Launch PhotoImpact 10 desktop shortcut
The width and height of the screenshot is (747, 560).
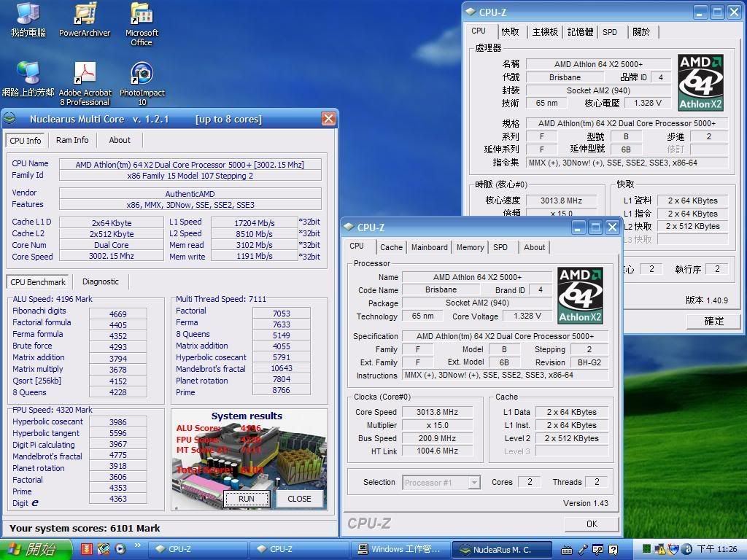pos(142,84)
